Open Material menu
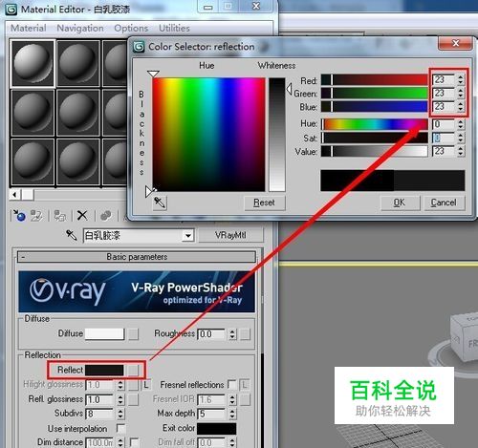Screen dimensions: 478x448 29,28
